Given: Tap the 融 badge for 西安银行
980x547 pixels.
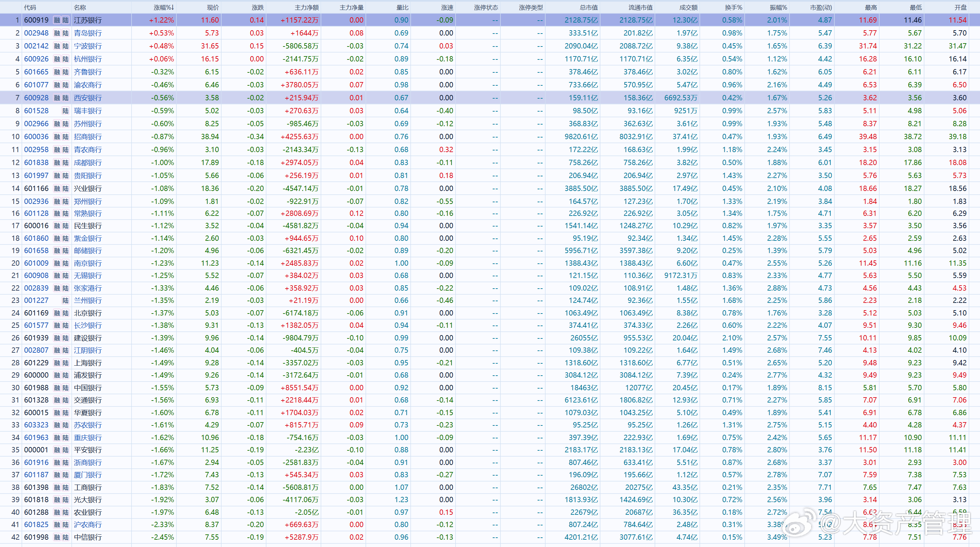Looking at the screenshot, I should [57, 98].
